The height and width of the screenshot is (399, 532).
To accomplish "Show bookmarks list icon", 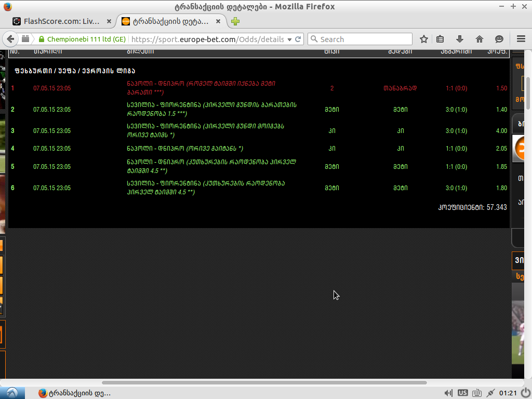I will click(x=440, y=39).
